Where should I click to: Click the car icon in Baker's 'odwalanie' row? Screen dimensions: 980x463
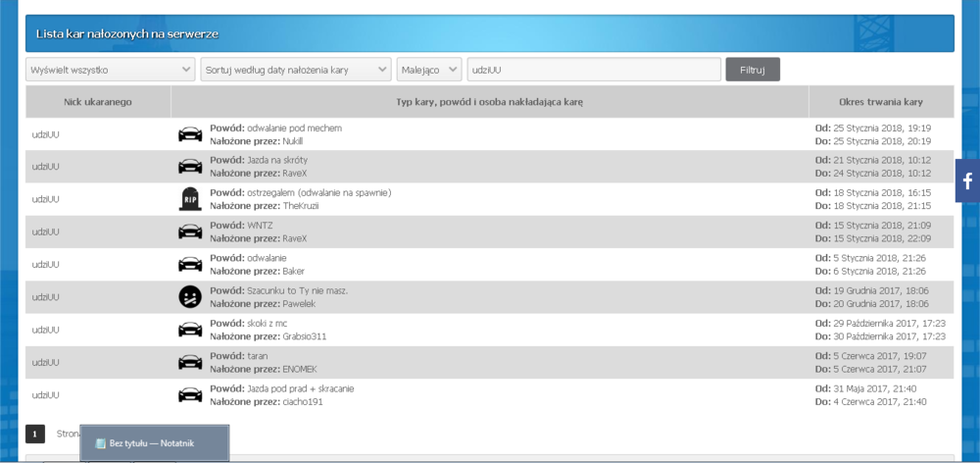pos(190,264)
